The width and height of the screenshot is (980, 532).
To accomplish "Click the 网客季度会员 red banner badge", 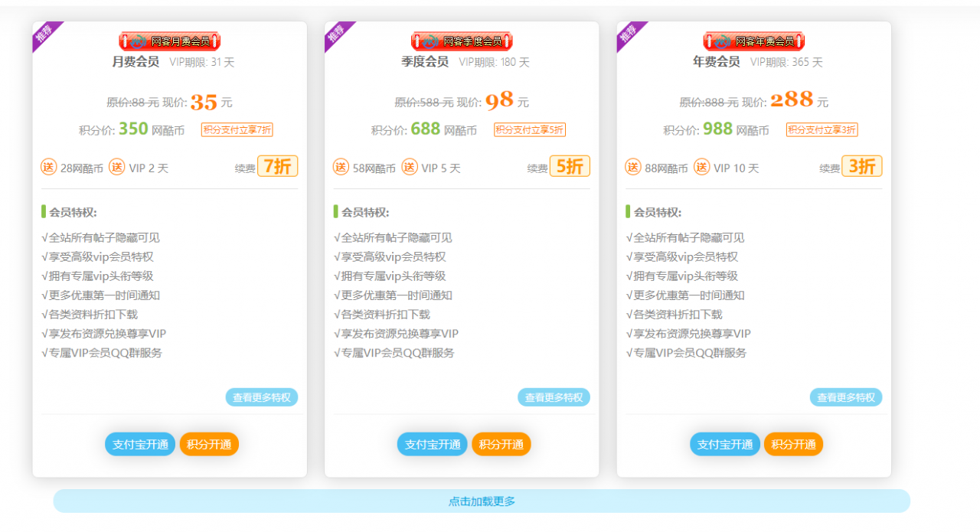I will (462, 41).
